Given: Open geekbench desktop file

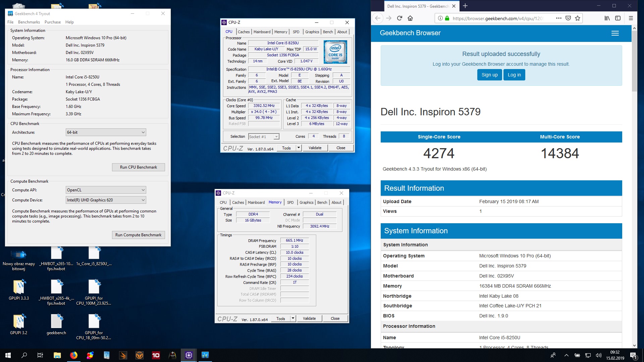Looking at the screenshot, I should pos(56,324).
